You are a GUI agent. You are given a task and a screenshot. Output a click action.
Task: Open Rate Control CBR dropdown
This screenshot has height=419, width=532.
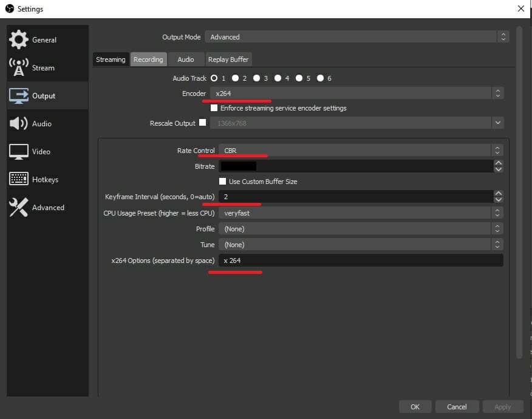[361, 151]
